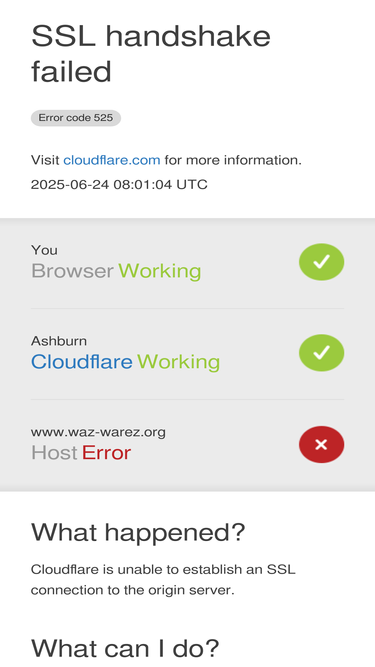Screen dimensions: 375x667
Task: Click the www.waz-warez.org hostname
Action: tap(98, 432)
